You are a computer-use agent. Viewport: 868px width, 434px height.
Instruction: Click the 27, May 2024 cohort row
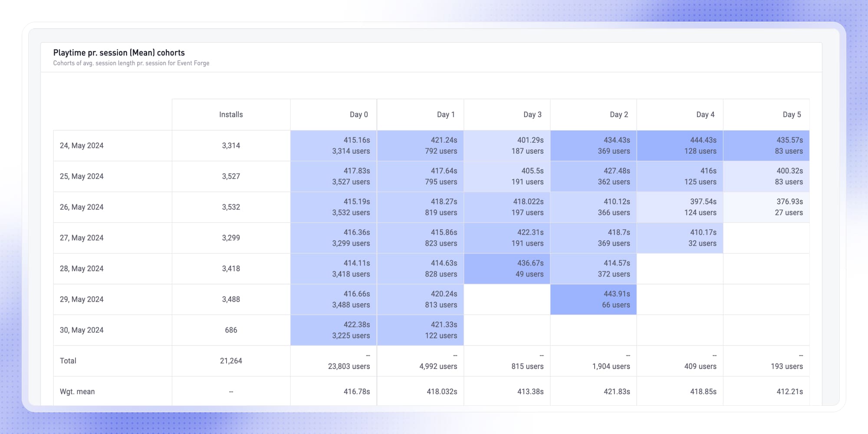click(82, 238)
